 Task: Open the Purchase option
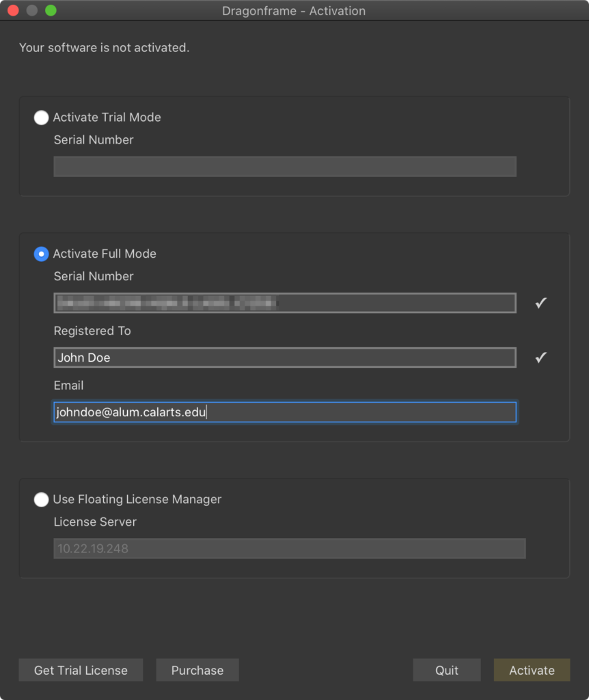197,670
